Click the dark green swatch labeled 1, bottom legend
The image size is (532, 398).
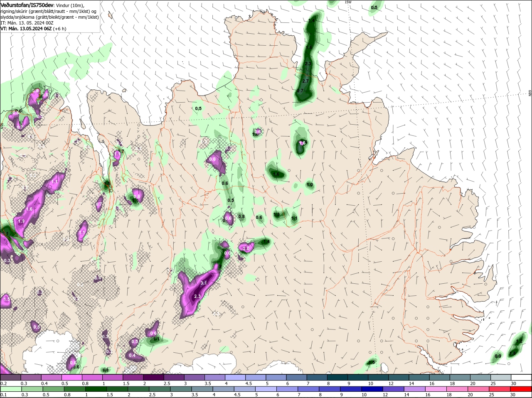(x=96, y=389)
